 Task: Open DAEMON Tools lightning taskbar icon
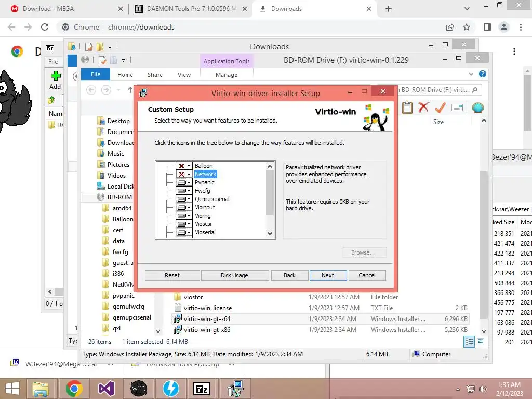pos(170,389)
